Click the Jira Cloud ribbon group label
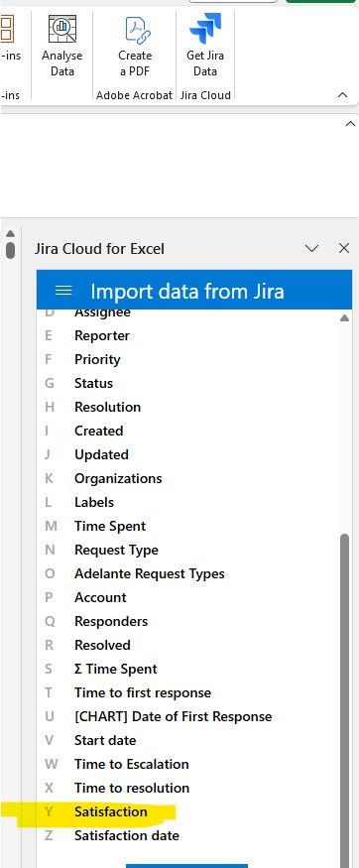The image size is (359, 868). point(205,95)
